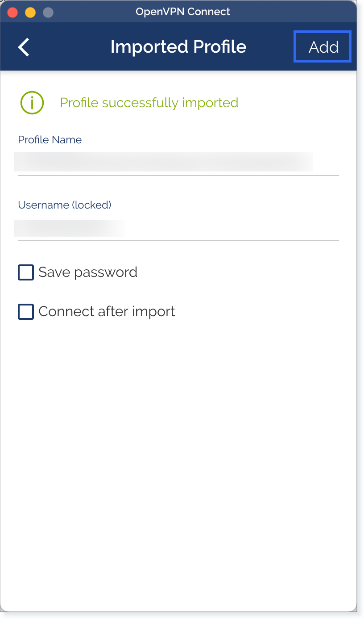
Task: Select the "Profile successfully imported" message
Action: (x=149, y=103)
